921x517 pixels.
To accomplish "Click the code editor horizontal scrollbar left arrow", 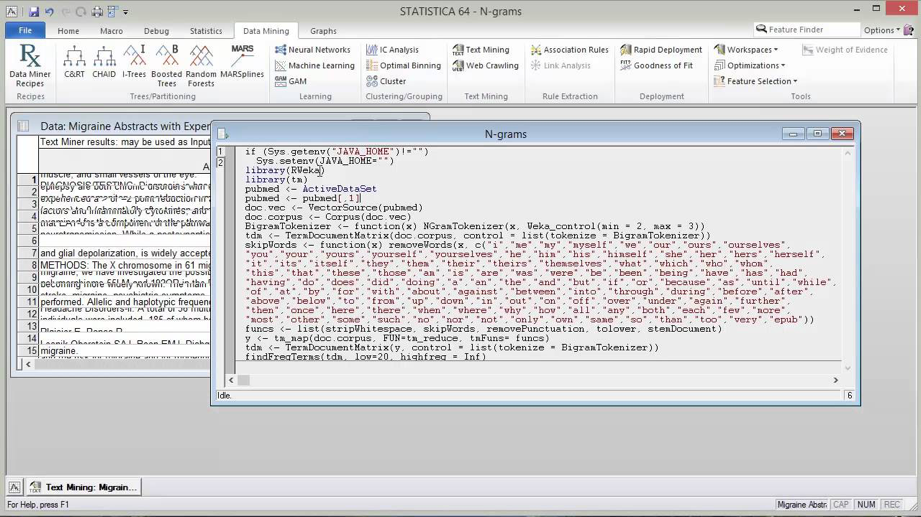I will tap(231, 380).
